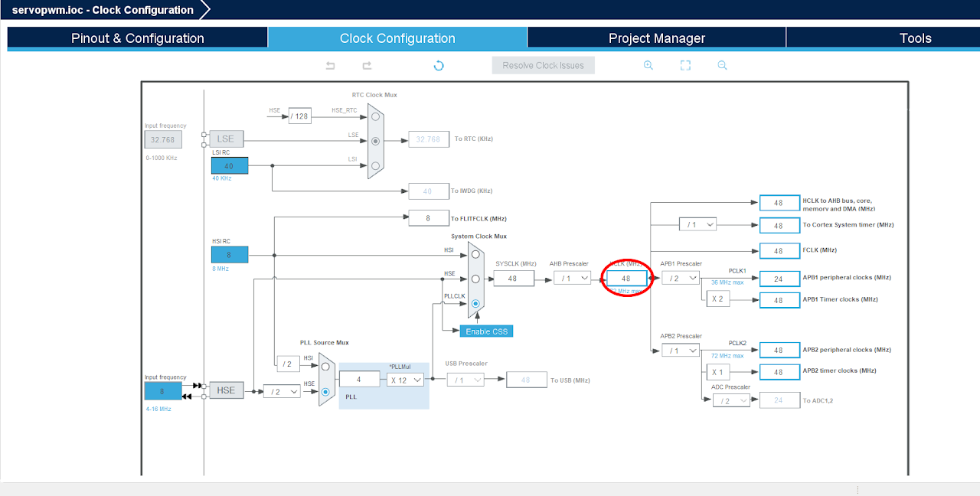Viewport: 980px width, 496px height.
Task: Click the zoom in magnifier icon
Action: [x=648, y=66]
